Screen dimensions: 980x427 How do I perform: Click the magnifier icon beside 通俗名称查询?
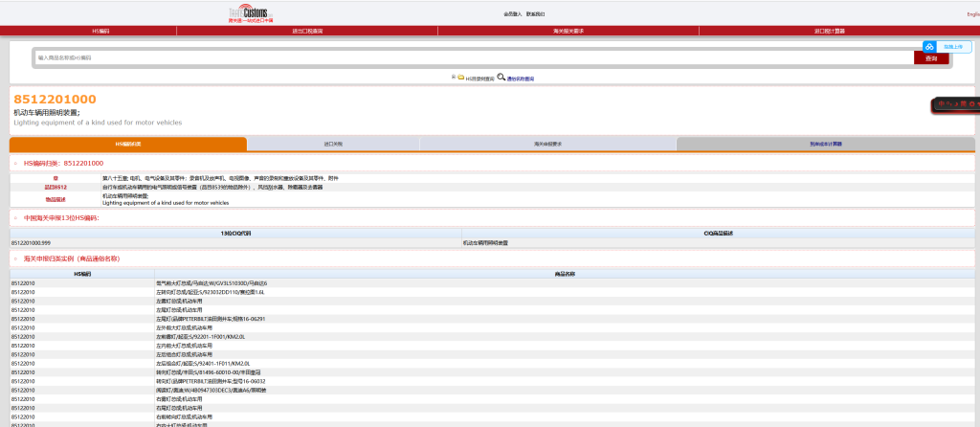point(501,77)
